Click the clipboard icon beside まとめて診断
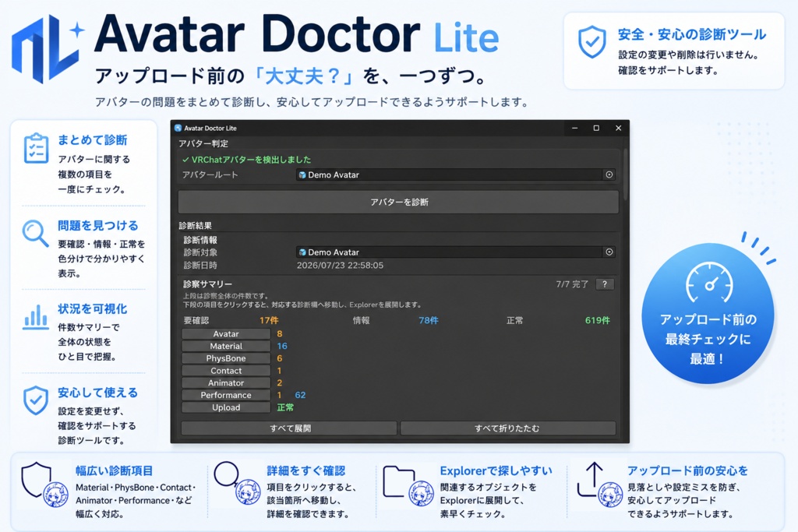 [x=36, y=148]
